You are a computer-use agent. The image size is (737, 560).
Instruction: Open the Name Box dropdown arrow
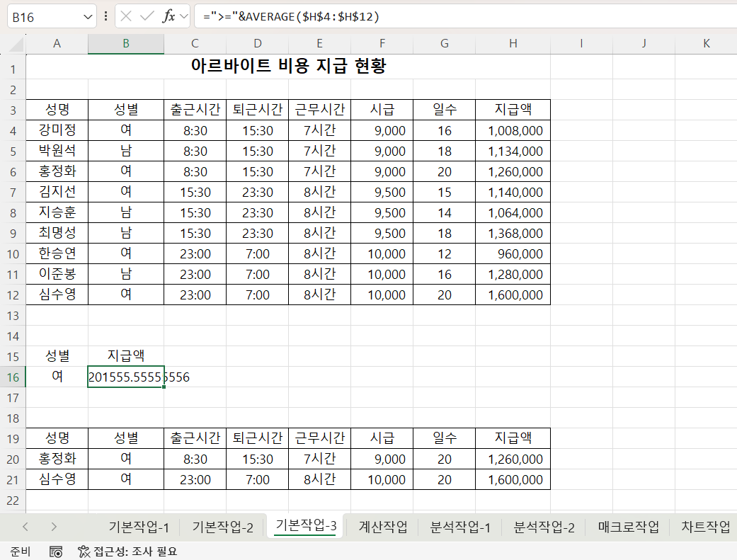(87, 18)
